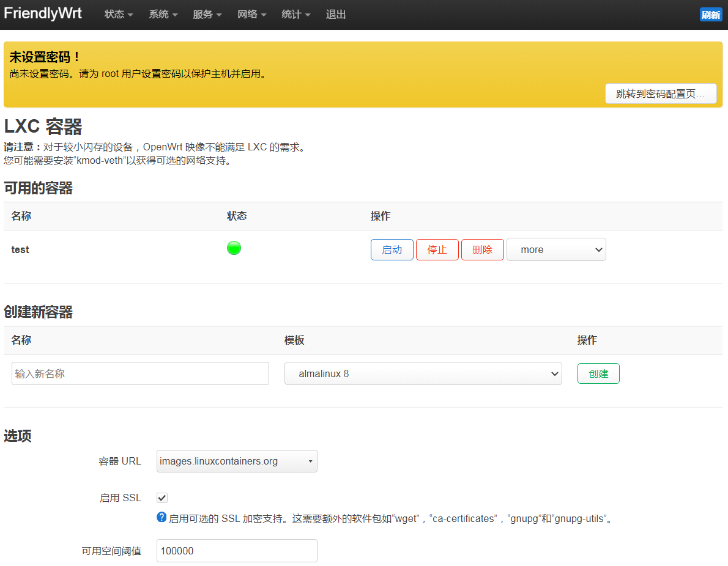Click the '未设置密码！' warning title
Viewport: 728px width, 566px height.
pos(45,57)
